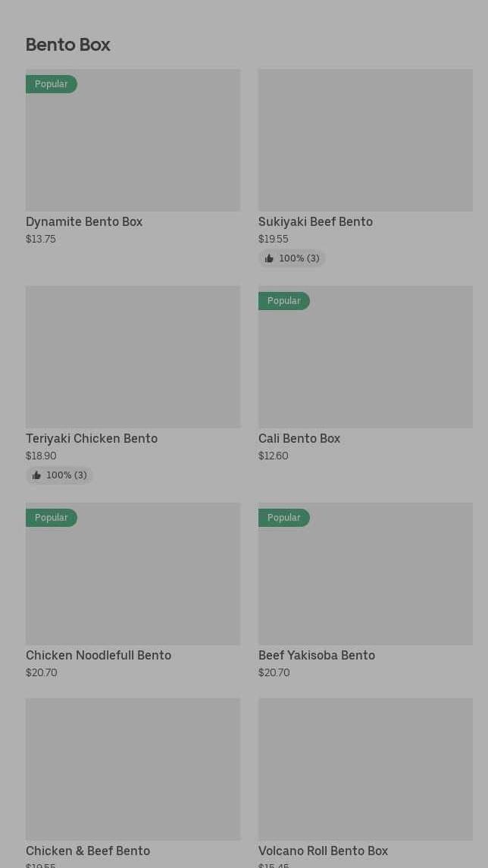This screenshot has height=868, width=488.
Task: Click thumbs-up icon under Teriyaki Chicken Bento
Action: (x=36, y=475)
